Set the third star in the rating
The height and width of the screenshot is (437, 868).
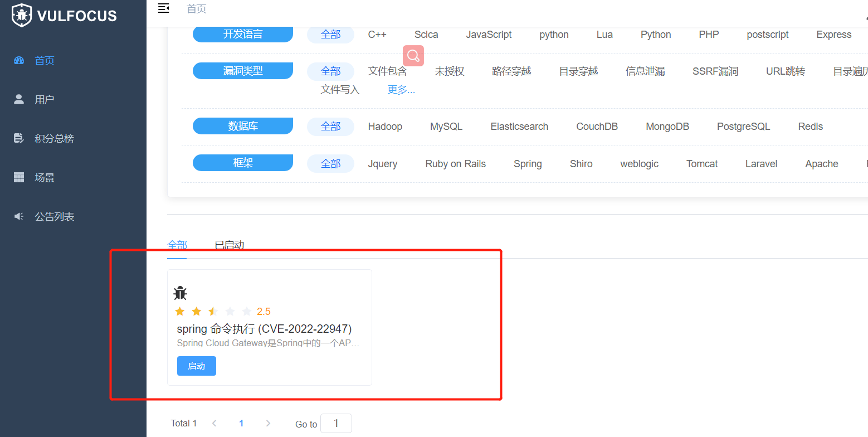coord(212,311)
